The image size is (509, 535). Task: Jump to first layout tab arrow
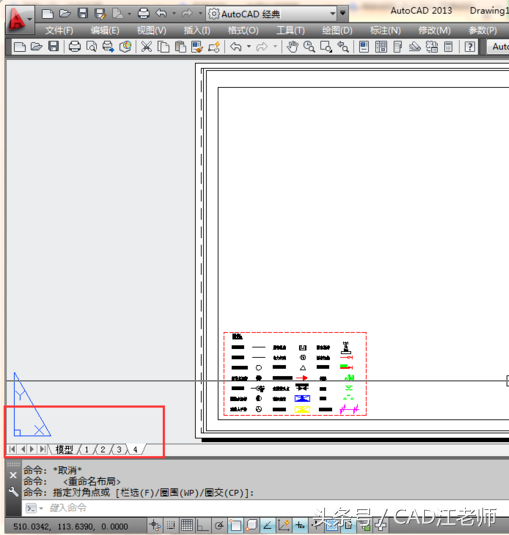coord(12,449)
